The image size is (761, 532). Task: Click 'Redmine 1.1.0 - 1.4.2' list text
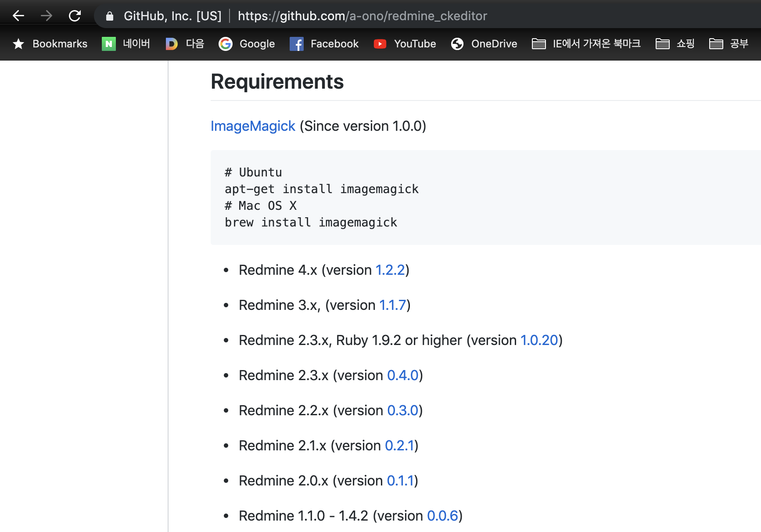[303, 516]
